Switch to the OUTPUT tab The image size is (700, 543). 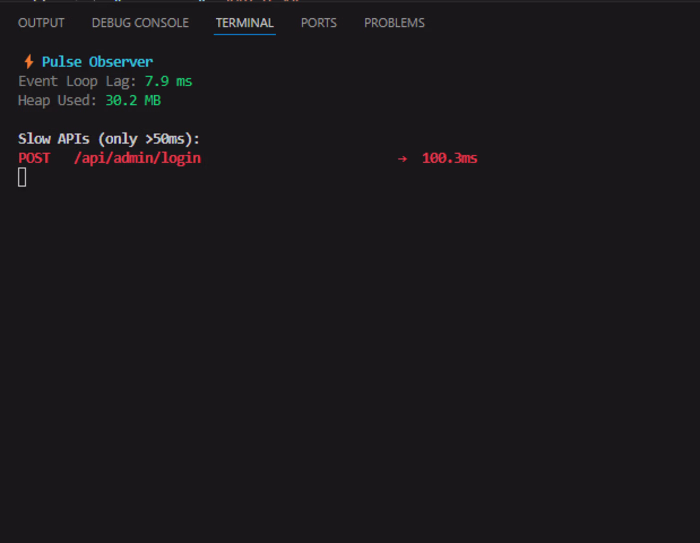tap(41, 23)
